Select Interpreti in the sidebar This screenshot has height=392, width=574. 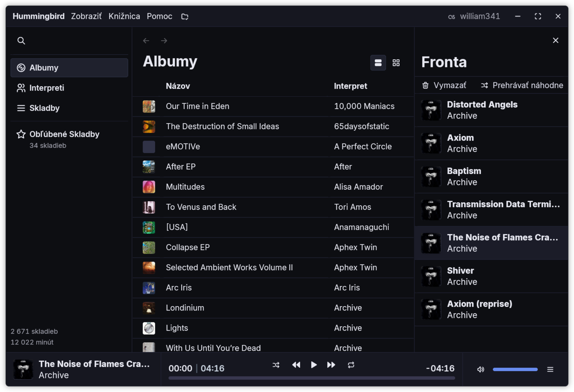point(69,88)
